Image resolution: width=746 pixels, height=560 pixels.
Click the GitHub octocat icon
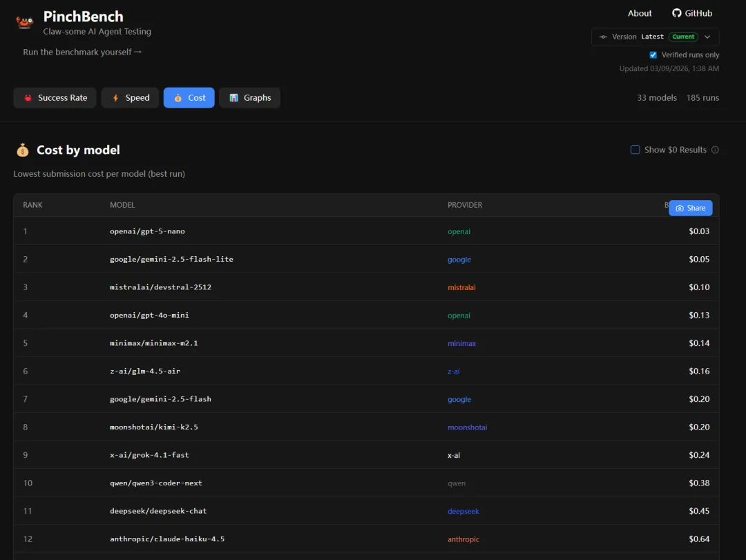pos(676,13)
